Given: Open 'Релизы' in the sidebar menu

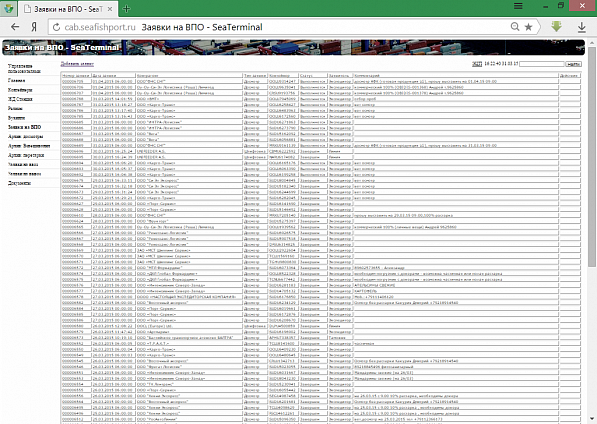Looking at the screenshot, I should (15, 108).
